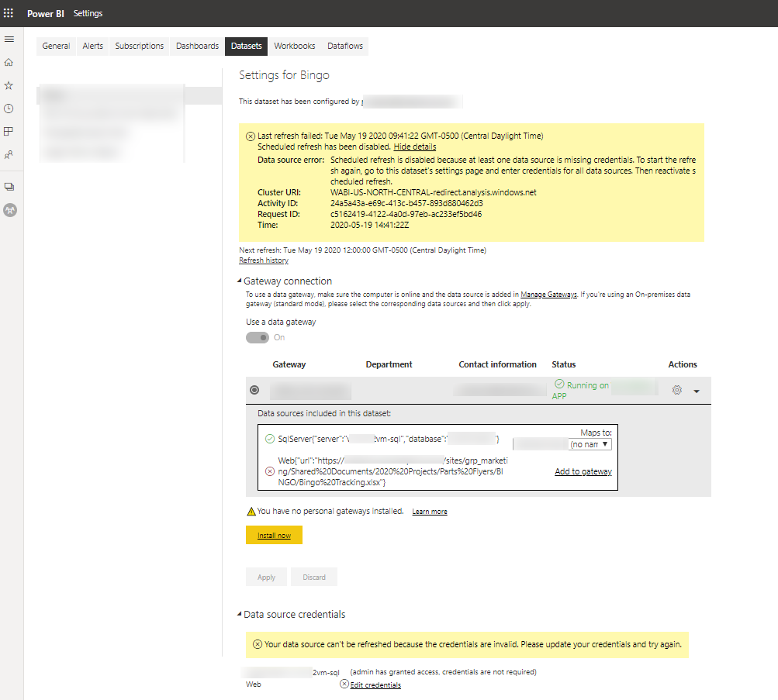Click the Apply button
The width and height of the screenshot is (778, 700).
coord(267,577)
